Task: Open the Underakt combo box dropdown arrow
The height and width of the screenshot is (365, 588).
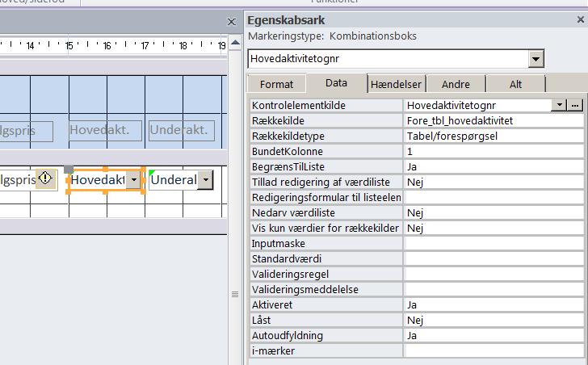Action: (205, 180)
